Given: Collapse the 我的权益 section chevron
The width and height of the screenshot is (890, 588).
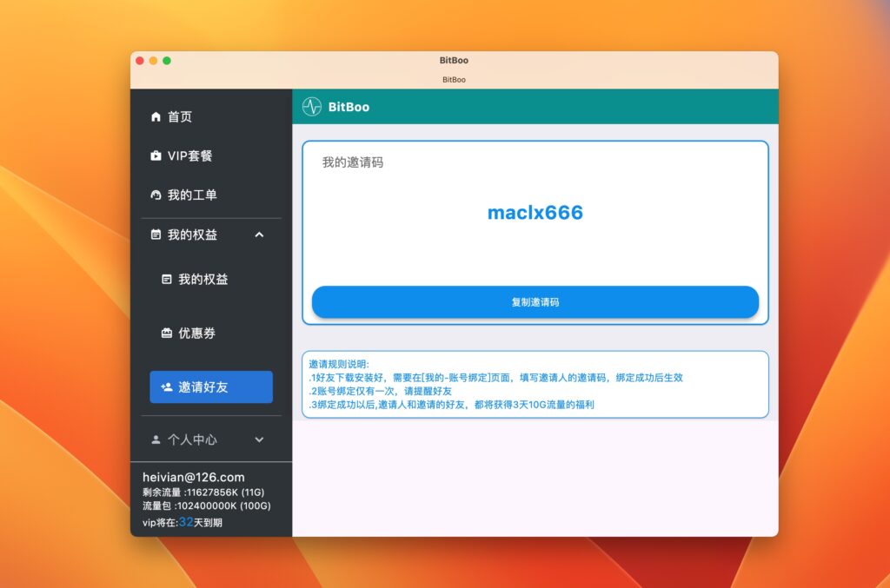Looking at the screenshot, I should [258, 235].
